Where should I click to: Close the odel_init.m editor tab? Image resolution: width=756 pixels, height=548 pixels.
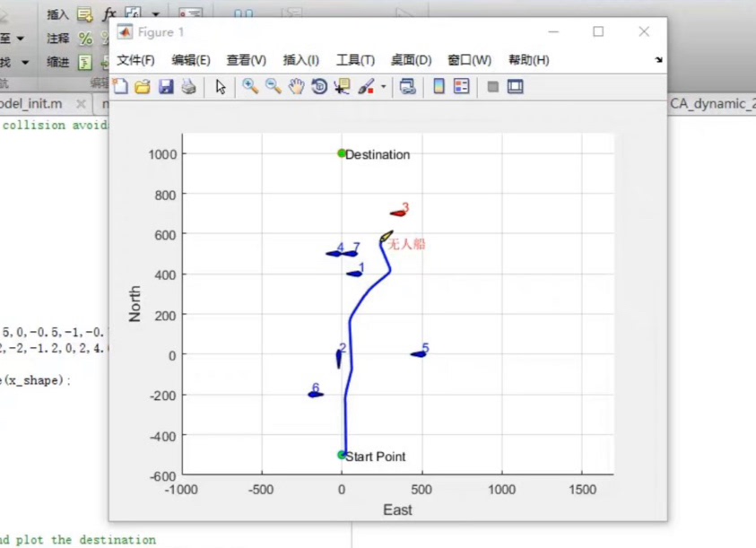(x=81, y=104)
